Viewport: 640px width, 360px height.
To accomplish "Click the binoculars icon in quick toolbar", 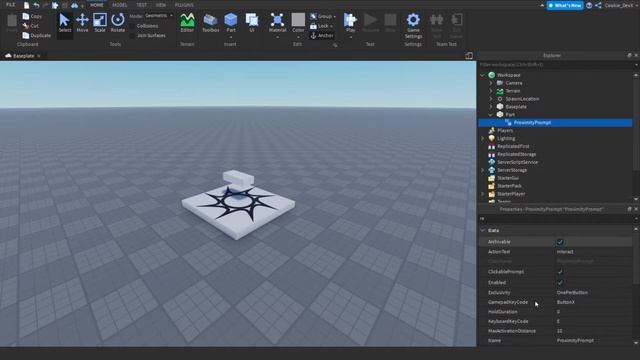I will click(x=74, y=5).
